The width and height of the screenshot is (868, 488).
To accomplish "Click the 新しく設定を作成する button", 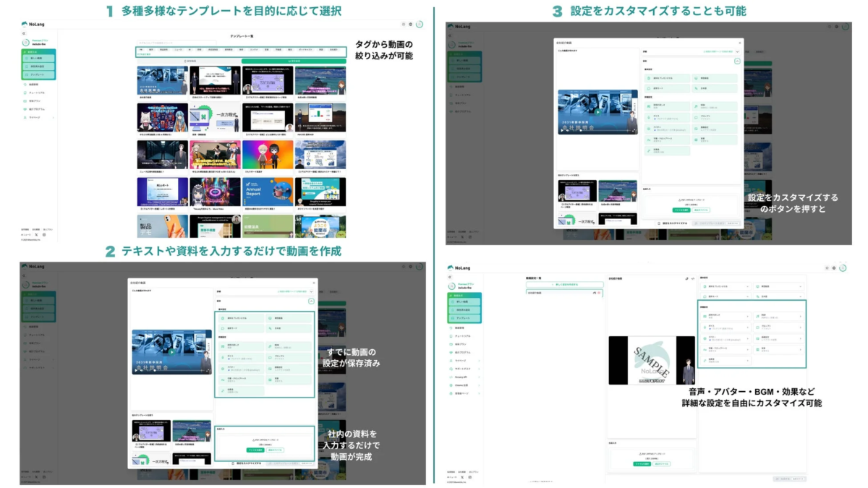I will pyautogui.click(x=565, y=285).
